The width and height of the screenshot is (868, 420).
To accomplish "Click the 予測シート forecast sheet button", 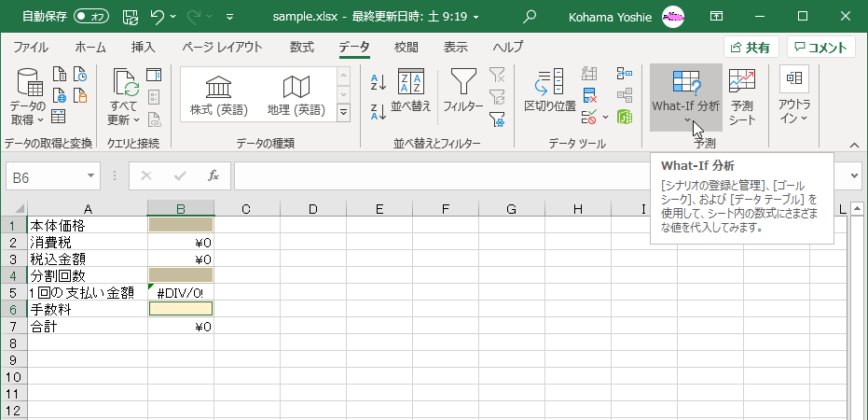I will coord(742,97).
